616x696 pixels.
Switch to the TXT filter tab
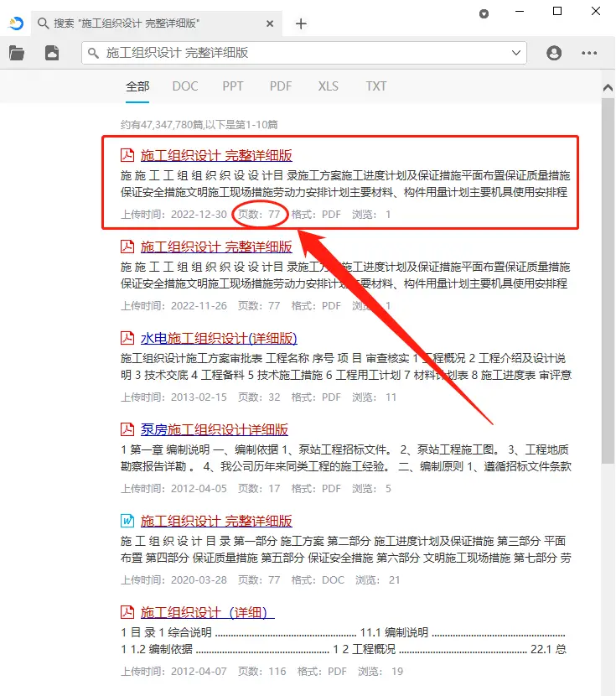[x=376, y=86]
